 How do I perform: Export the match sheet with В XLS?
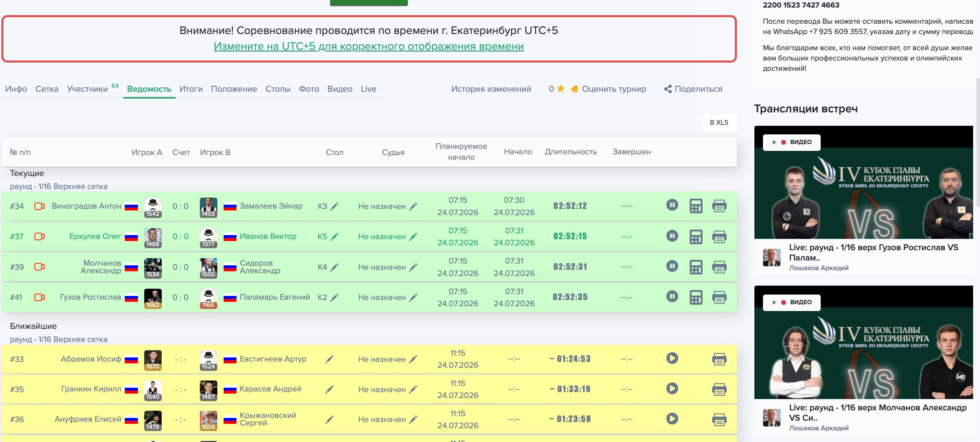(x=719, y=123)
